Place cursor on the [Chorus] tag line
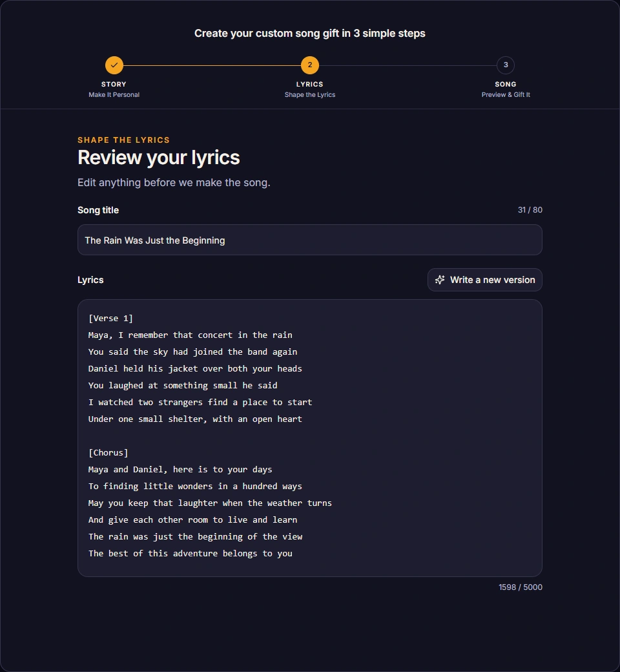The height and width of the screenshot is (672, 620). [x=108, y=452]
